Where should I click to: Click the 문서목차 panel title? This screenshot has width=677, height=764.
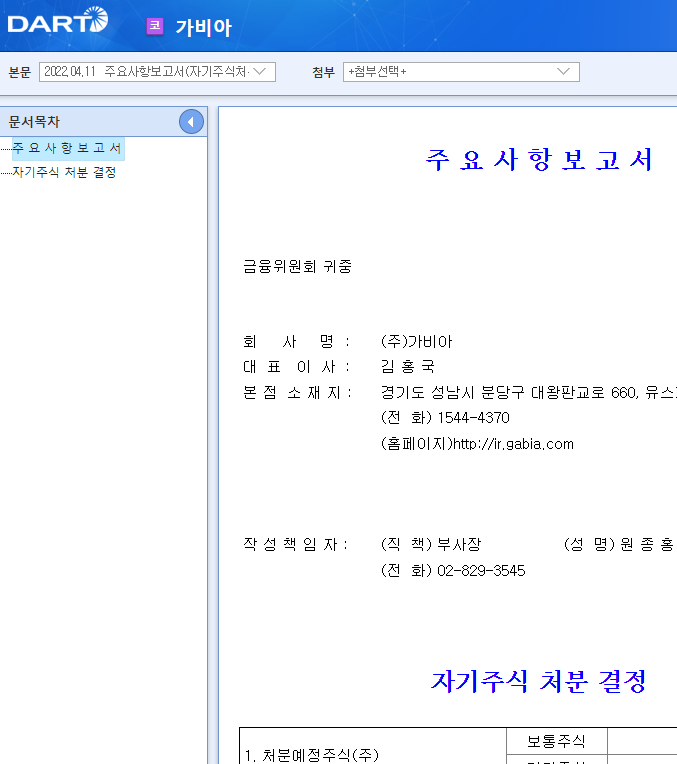[34, 122]
